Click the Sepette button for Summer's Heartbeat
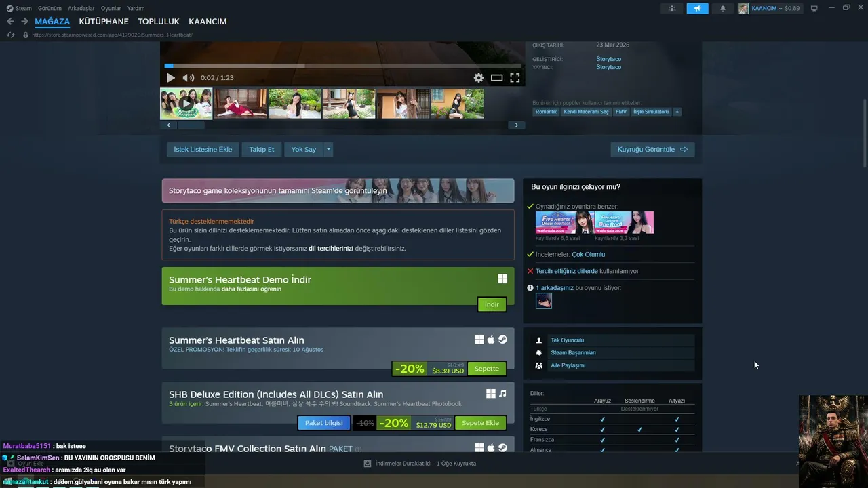Screen dimensions: 868x488 (487, 369)
